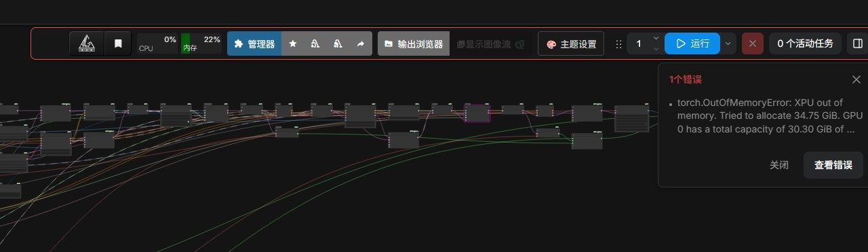868x252 pixels.
Task: Click the 内存 memory usage monitor showing 22%
Action: tap(201, 43)
